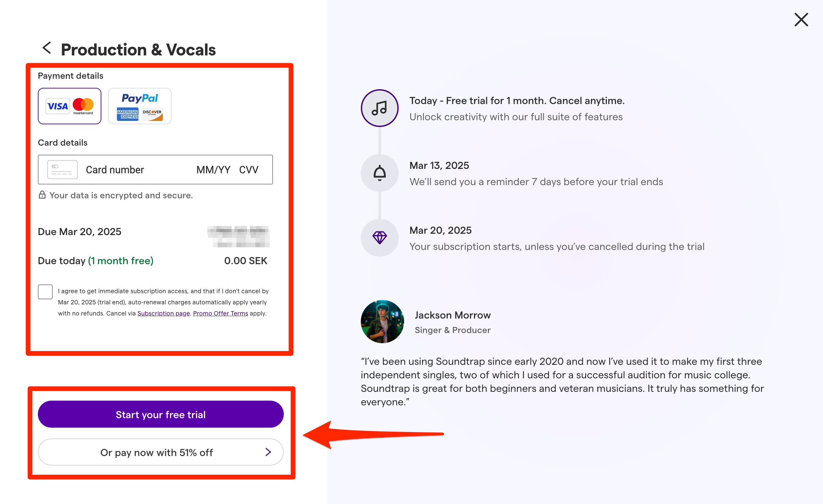Click the diamond subscription icon
Screen dimensions: 823x504
click(379, 238)
